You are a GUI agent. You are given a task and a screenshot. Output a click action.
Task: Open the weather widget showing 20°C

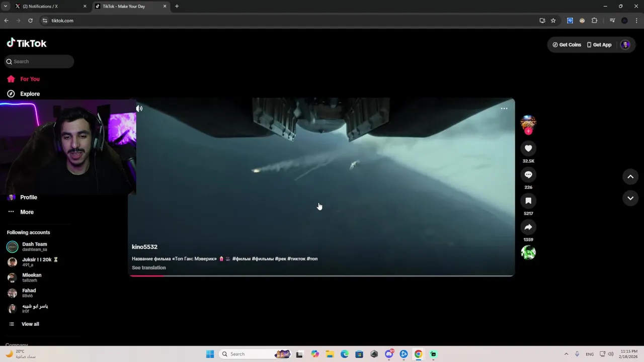(21, 354)
